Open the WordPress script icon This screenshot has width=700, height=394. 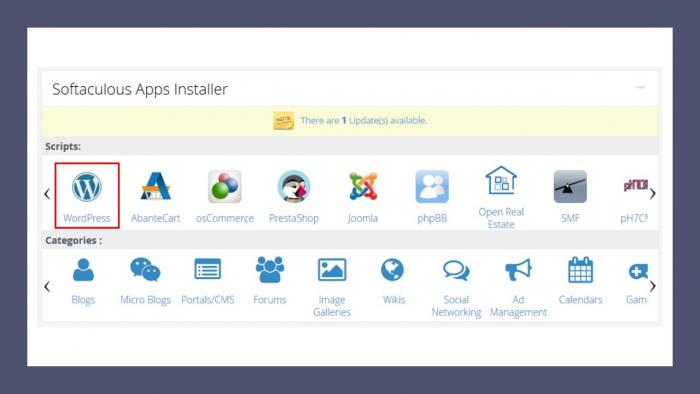[x=87, y=187]
